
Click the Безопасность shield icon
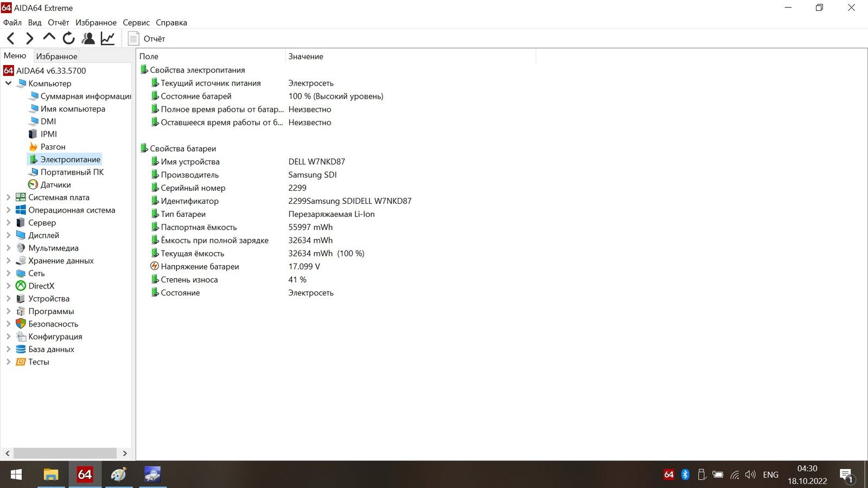pos(21,324)
